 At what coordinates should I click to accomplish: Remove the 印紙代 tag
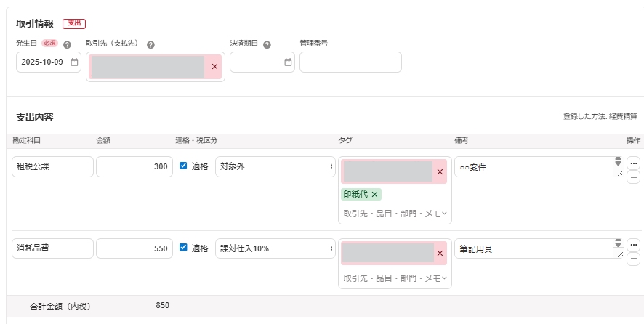[x=374, y=195]
